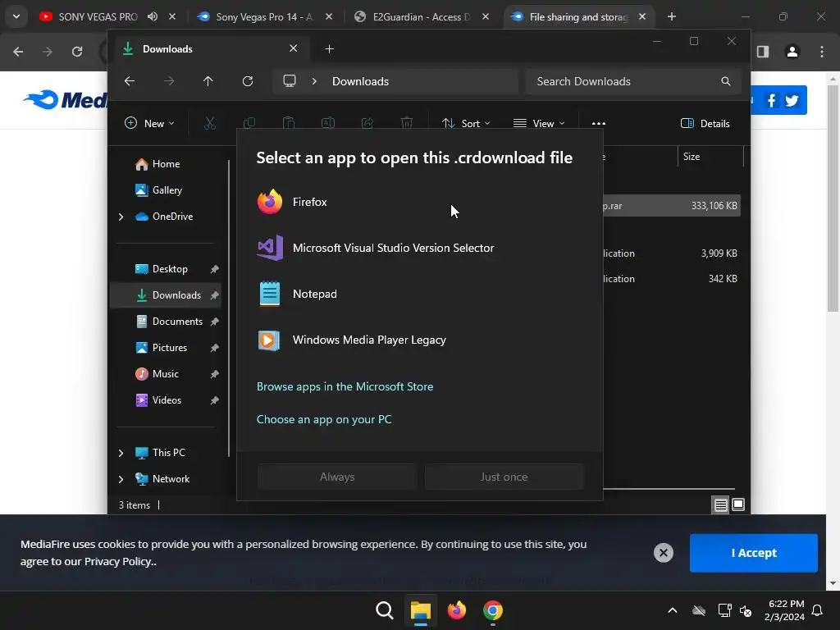Switch to large thumbnails view icon
The width and height of the screenshot is (840, 630).
[x=738, y=505]
